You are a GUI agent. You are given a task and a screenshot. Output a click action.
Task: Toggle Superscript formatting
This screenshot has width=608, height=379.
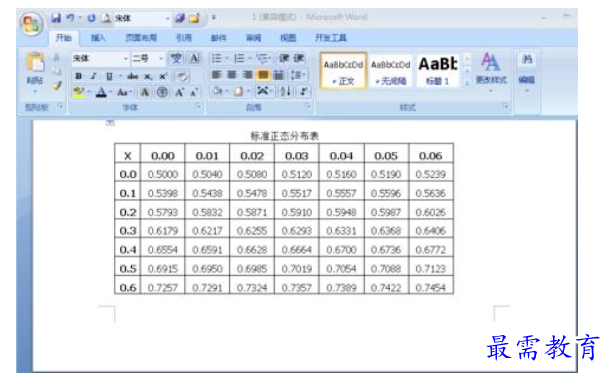163,76
